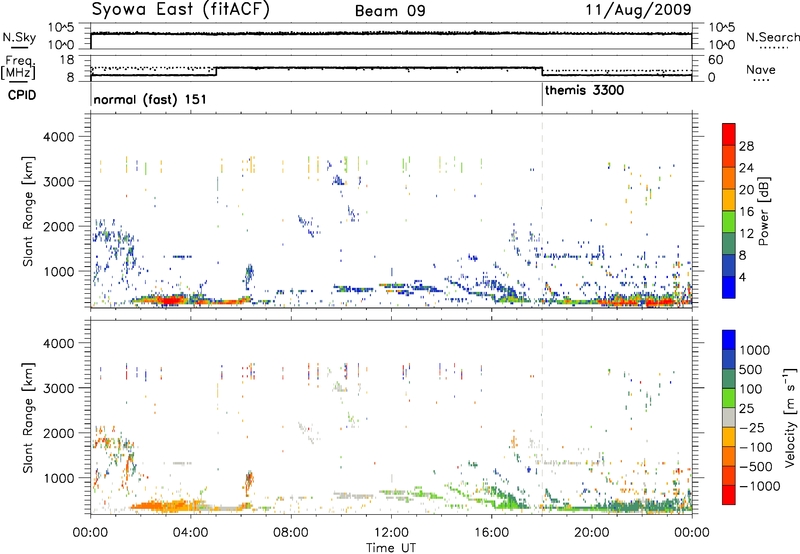Image resolution: width=800 pixels, height=554 pixels.
Task: Select the Beam 09 label
Action: [x=390, y=11]
